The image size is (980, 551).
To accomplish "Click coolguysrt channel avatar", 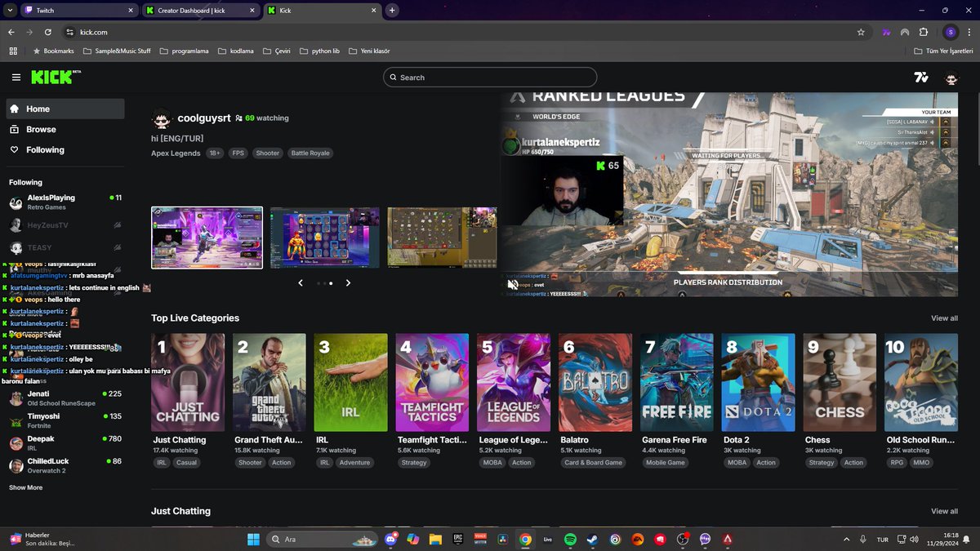I will pyautogui.click(x=162, y=118).
